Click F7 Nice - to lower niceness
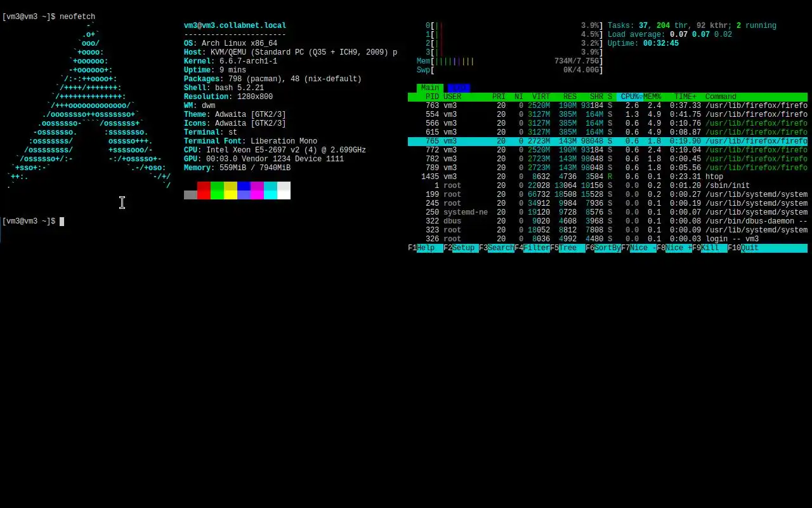812x508 pixels. (x=639, y=248)
